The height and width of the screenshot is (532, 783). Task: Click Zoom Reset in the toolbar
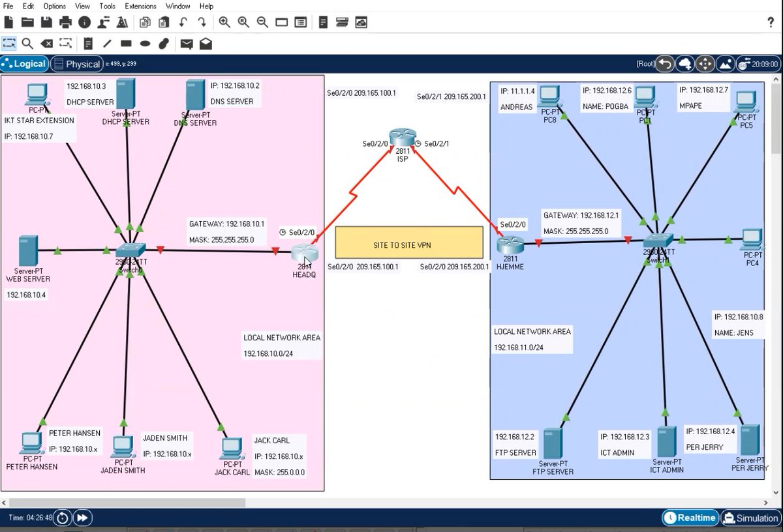(243, 22)
